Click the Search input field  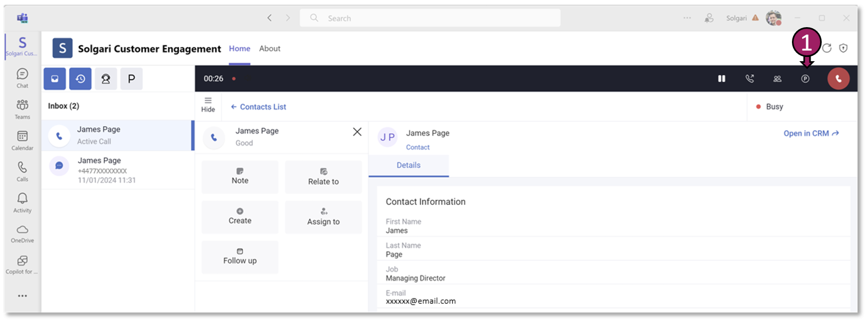(436, 18)
